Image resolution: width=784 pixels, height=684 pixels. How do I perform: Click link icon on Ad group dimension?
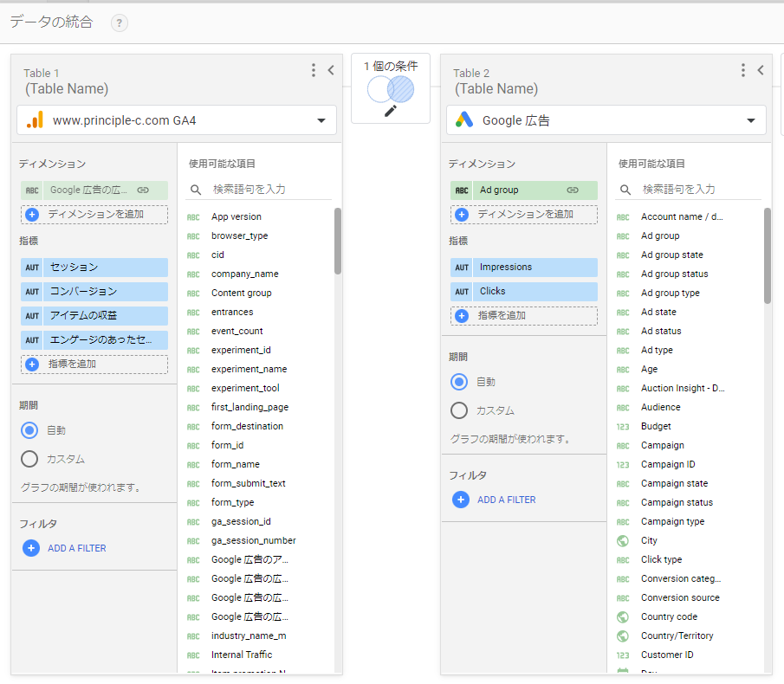pyautogui.click(x=573, y=190)
